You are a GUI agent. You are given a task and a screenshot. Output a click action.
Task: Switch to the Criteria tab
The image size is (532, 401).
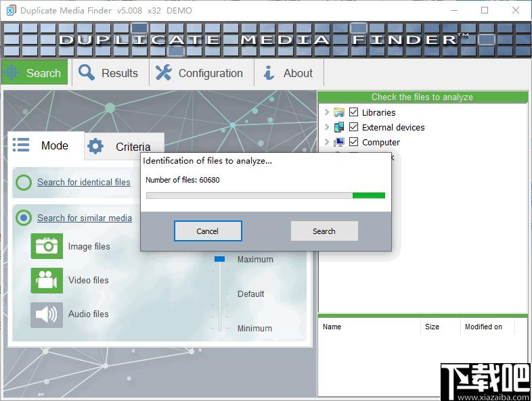tap(124, 147)
